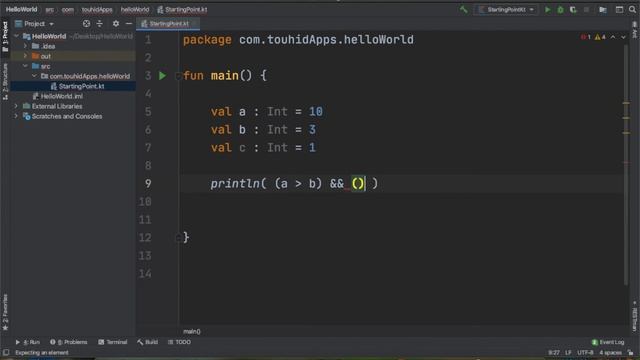640x360 pixels.
Task: Open the Problems tool window
Action: [69, 342]
